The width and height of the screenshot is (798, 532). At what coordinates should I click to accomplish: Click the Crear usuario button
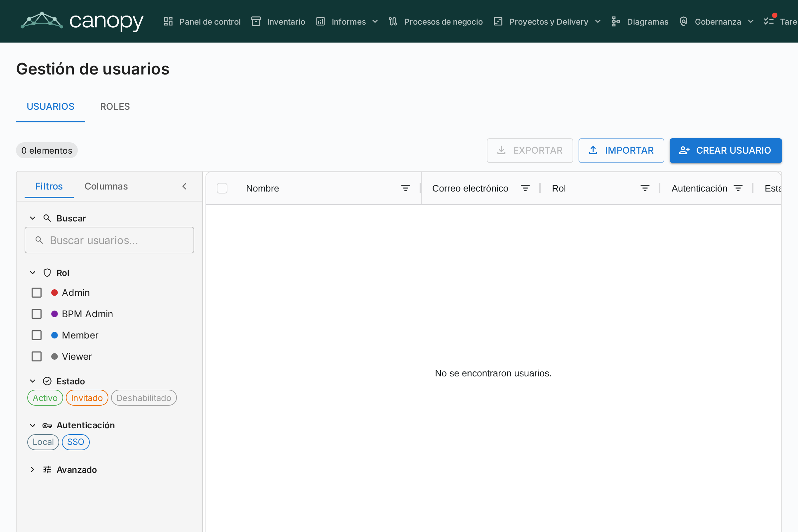(x=726, y=150)
